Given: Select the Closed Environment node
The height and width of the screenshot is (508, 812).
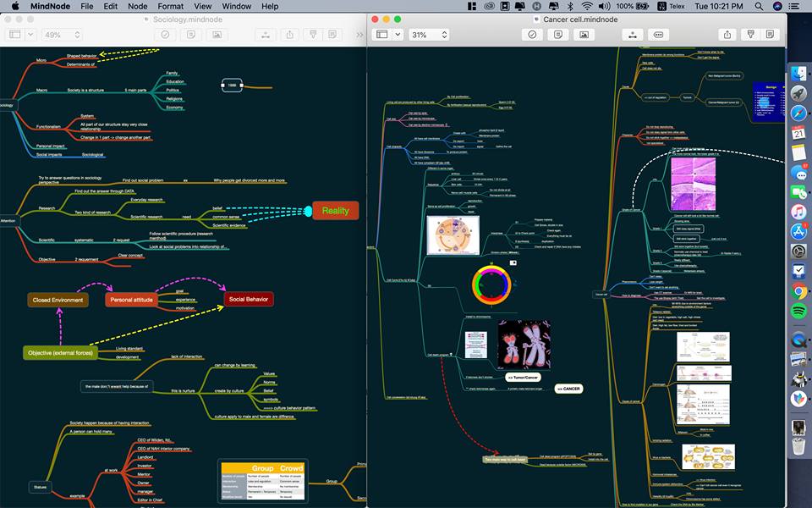Looking at the screenshot, I should pos(58,300).
